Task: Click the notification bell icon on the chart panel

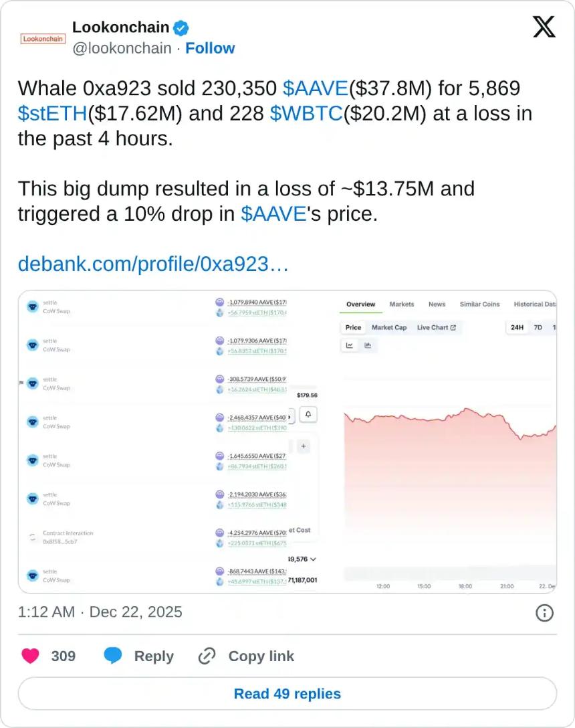Action: click(307, 415)
